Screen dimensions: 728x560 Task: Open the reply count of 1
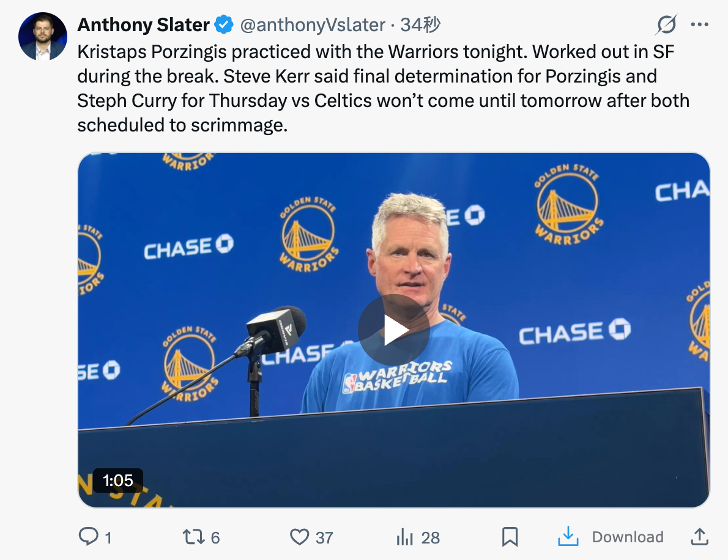pyautogui.click(x=108, y=538)
